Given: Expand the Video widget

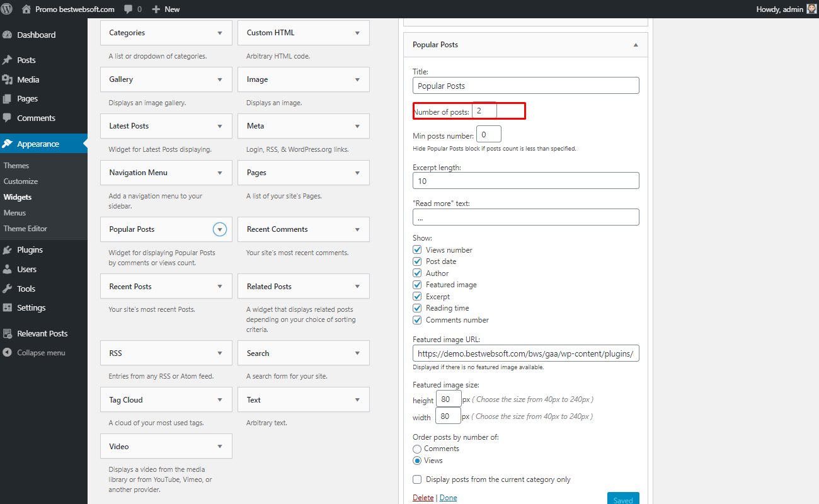Looking at the screenshot, I should click(x=220, y=447).
